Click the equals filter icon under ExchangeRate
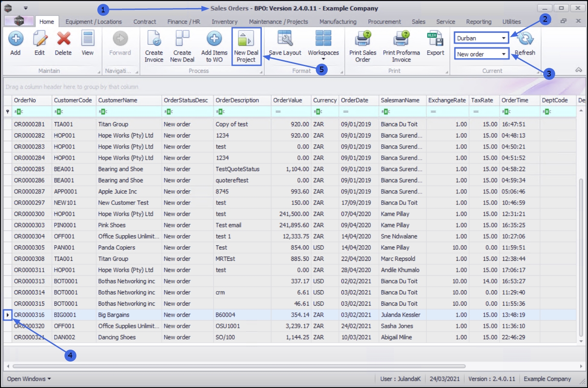588x388 pixels. [433, 112]
